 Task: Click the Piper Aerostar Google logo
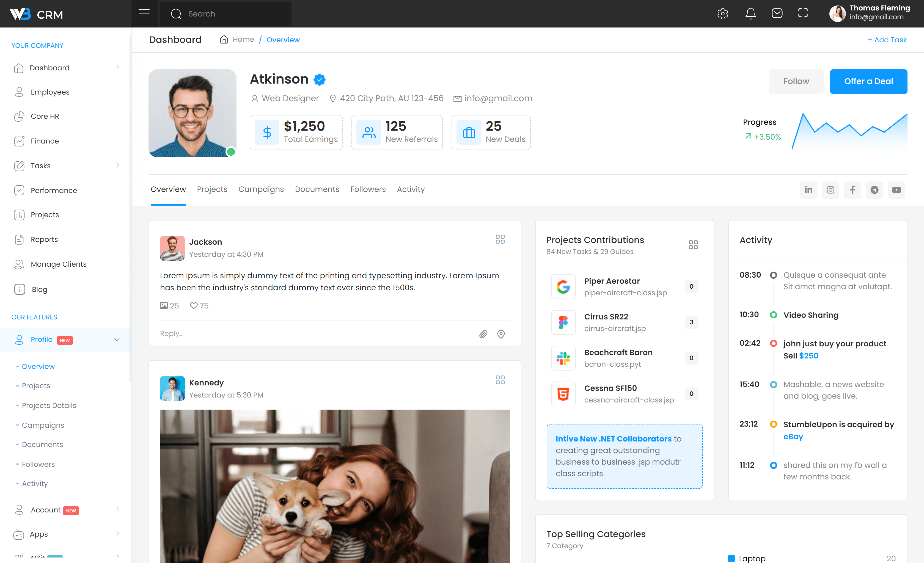pos(563,287)
